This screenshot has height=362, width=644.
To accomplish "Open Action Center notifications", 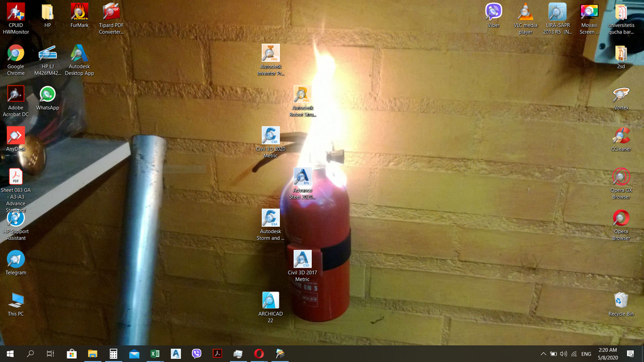I will (630, 353).
